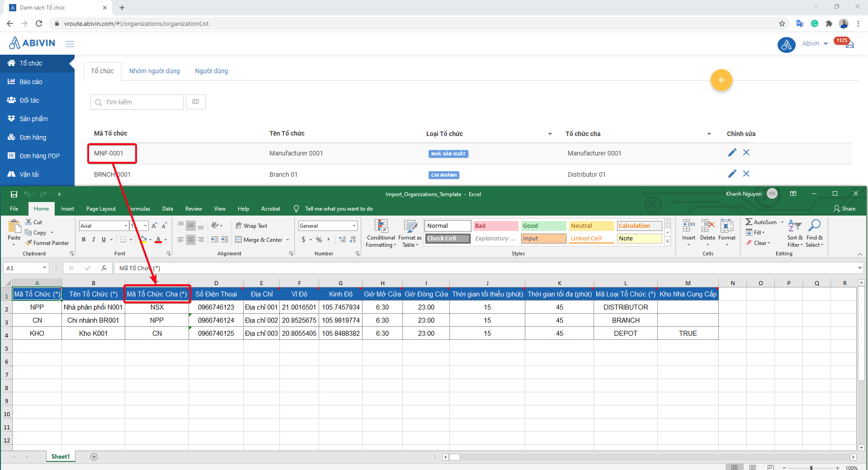Open the Excel View ribbon tab
Image resolution: width=868 pixels, height=470 pixels.
click(x=220, y=209)
